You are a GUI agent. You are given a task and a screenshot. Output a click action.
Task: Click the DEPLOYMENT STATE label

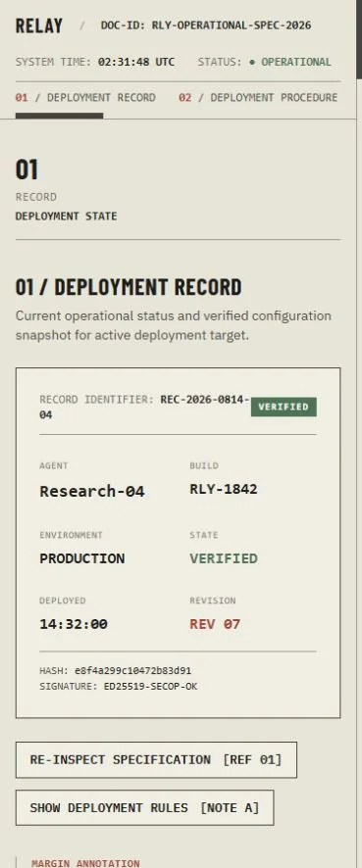point(66,216)
